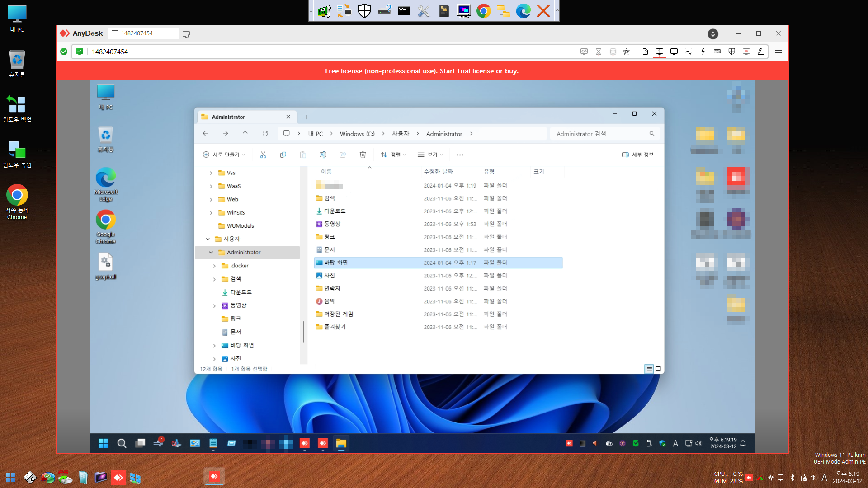This screenshot has width=868, height=488.
Task: Open AnyDesk whiteboard pen icon
Action: [761, 52]
